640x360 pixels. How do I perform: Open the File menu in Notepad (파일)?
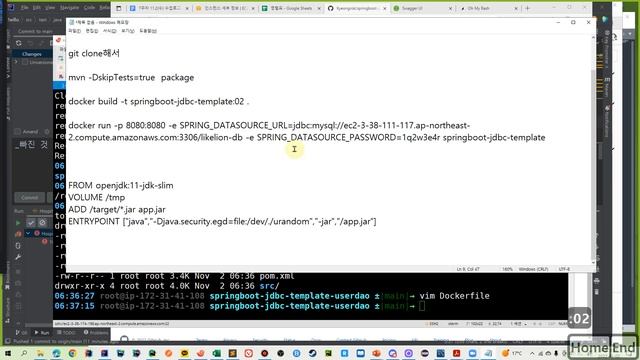[x=74, y=31]
